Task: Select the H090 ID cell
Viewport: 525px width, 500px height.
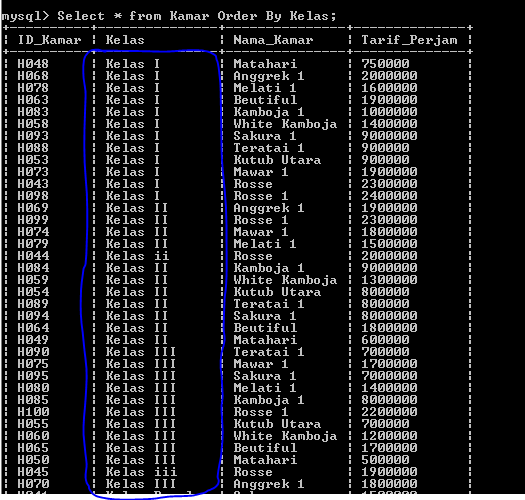Action: click(33, 352)
